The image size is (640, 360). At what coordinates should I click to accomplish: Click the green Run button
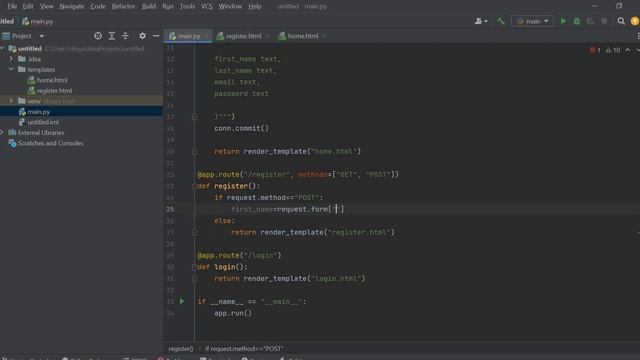pos(563,21)
